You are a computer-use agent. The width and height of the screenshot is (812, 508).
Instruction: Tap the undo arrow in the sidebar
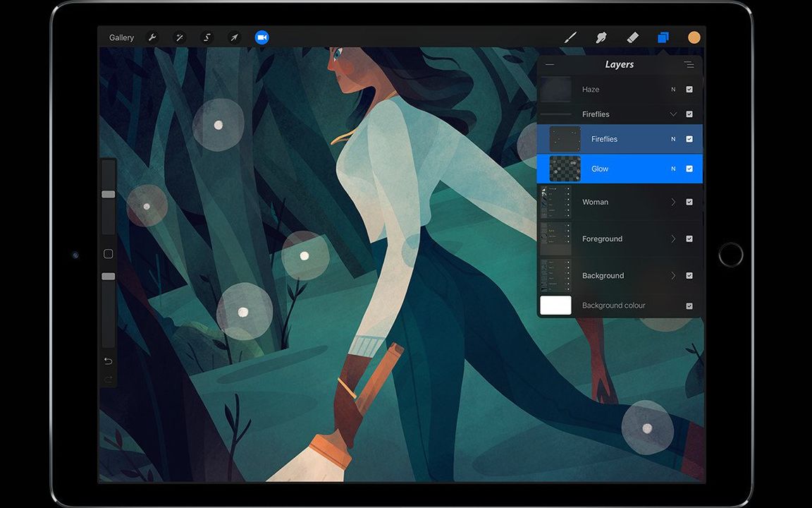point(108,361)
